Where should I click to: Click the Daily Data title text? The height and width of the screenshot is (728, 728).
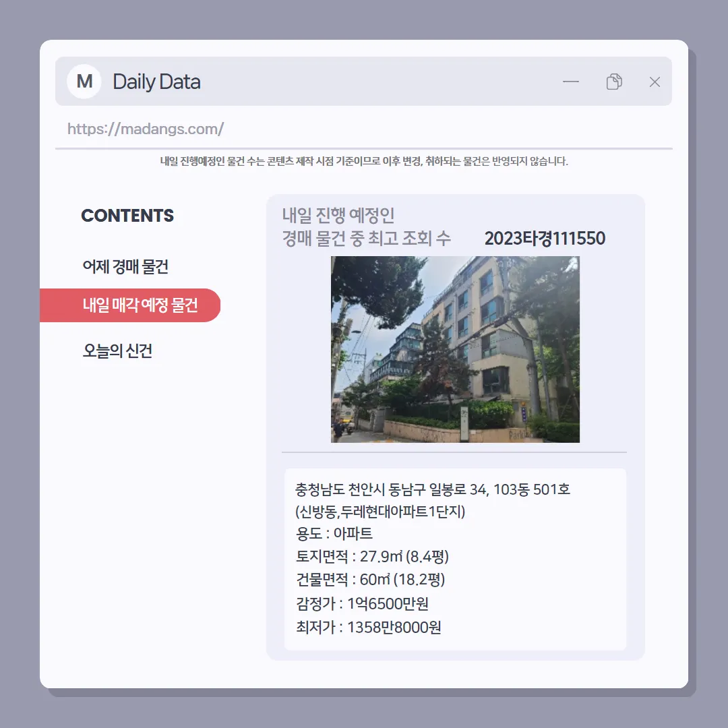coord(156,82)
